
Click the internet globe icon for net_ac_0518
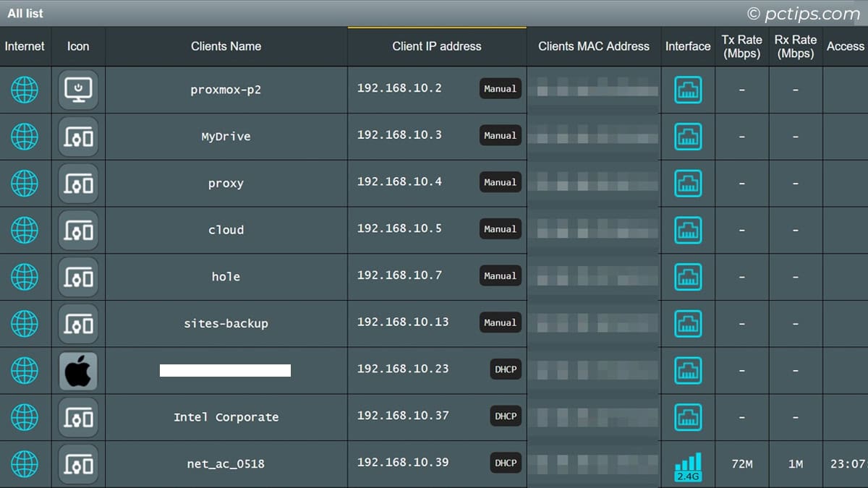pyautogui.click(x=25, y=464)
